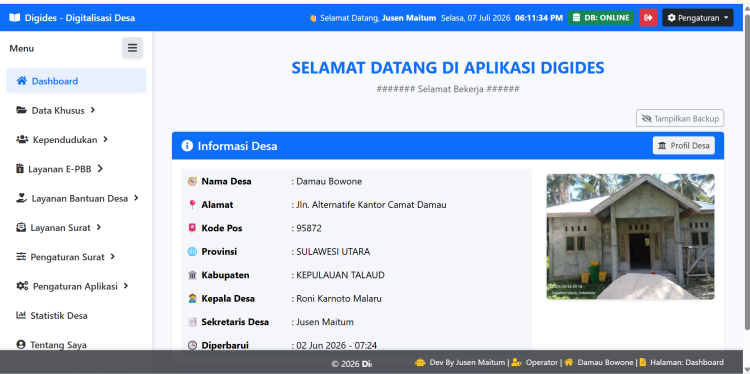This screenshot has width=750, height=374.
Task: Click the DB: ONLINE status badge
Action: pos(601,18)
